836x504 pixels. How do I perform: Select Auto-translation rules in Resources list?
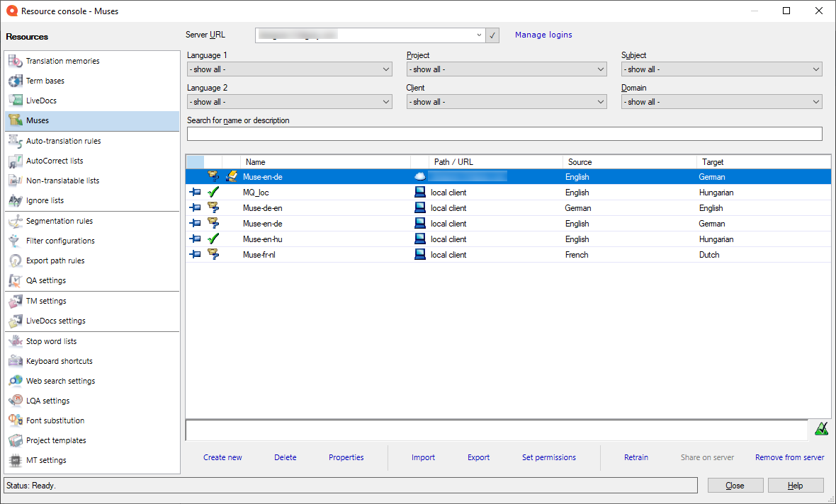[63, 141]
